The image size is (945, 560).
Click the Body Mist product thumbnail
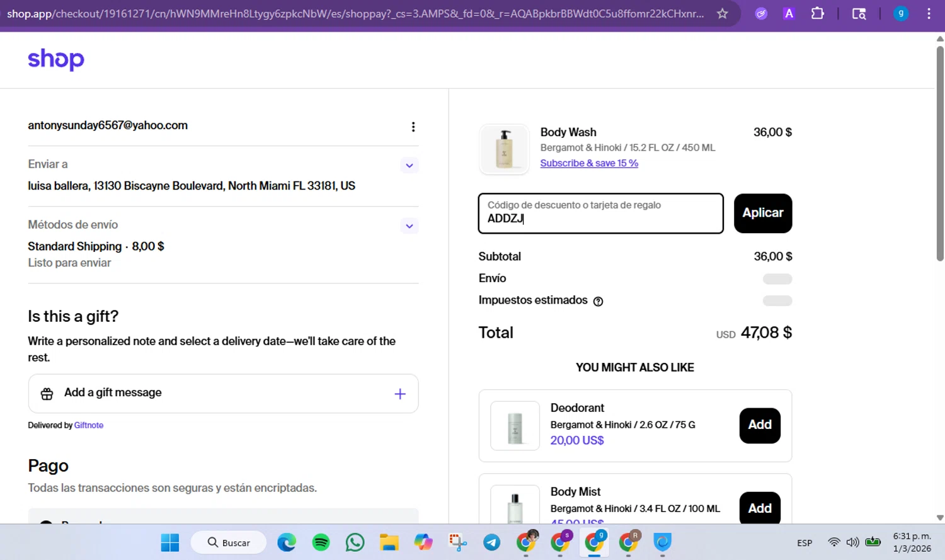(x=515, y=504)
